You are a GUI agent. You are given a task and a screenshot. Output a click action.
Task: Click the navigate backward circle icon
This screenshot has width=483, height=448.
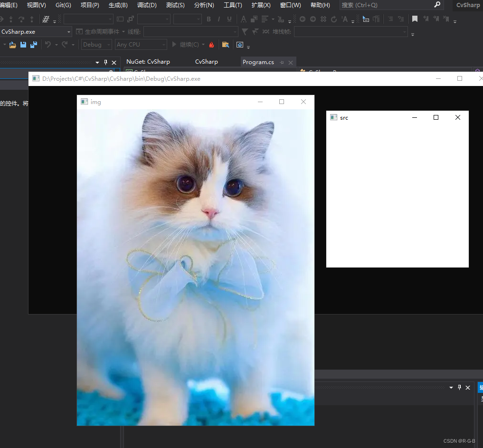303,19
